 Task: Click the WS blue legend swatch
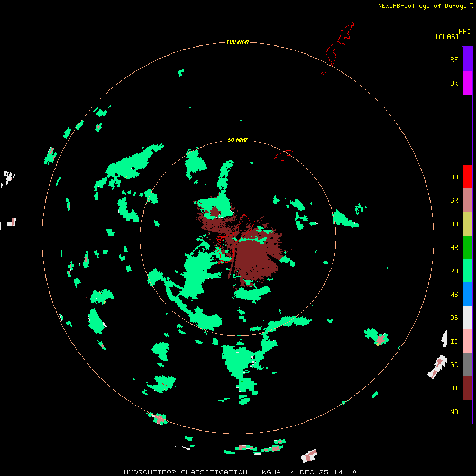click(x=467, y=294)
